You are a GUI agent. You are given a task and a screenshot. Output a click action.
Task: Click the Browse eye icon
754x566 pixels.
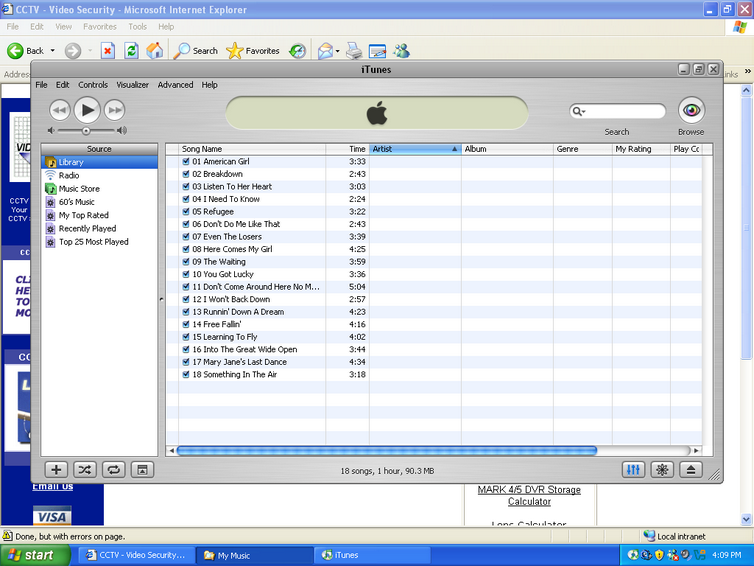click(x=691, y=110)
